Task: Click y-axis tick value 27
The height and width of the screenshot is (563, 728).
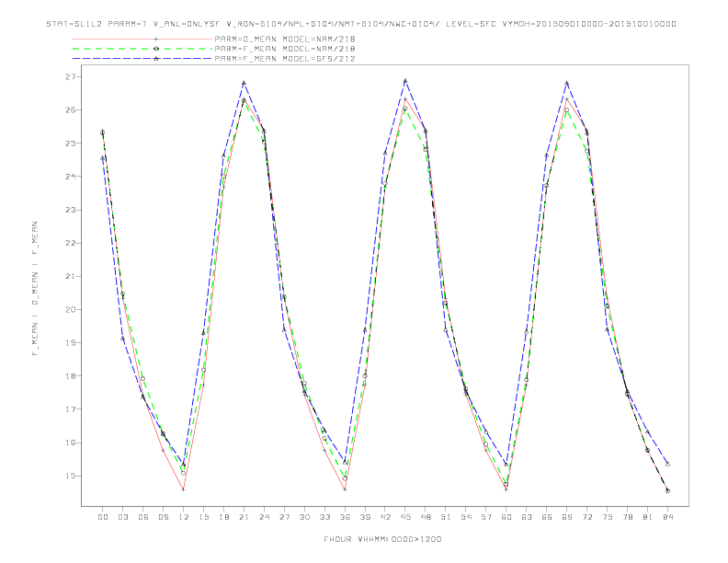Action: coord(70,76)
